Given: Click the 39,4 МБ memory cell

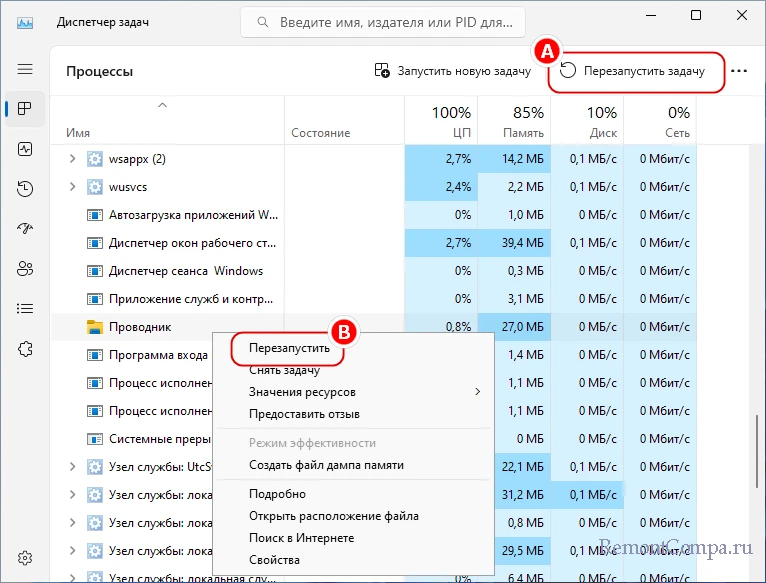Looking at the screenshot, I should (x=514, y=243).
